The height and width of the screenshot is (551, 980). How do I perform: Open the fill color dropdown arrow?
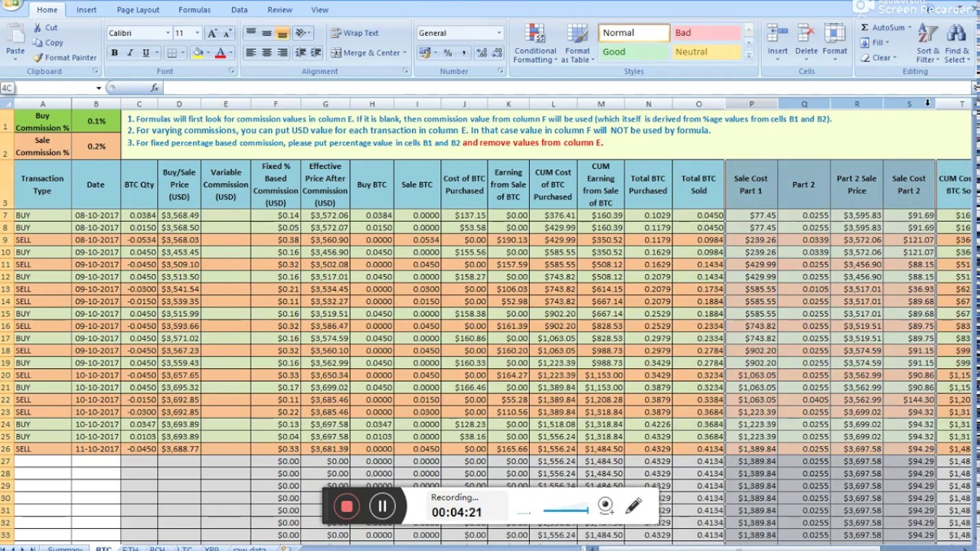(x=208, y=53)
